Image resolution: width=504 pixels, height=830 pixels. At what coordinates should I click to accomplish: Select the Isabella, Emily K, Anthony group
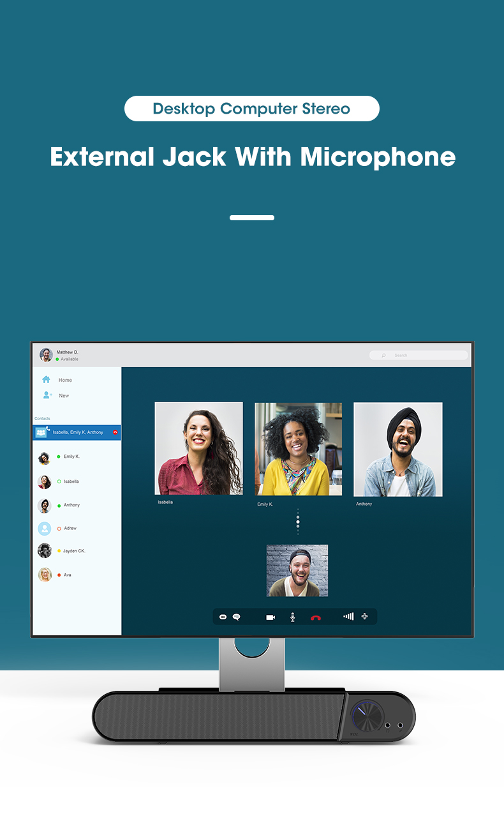[x=77, y=433]
